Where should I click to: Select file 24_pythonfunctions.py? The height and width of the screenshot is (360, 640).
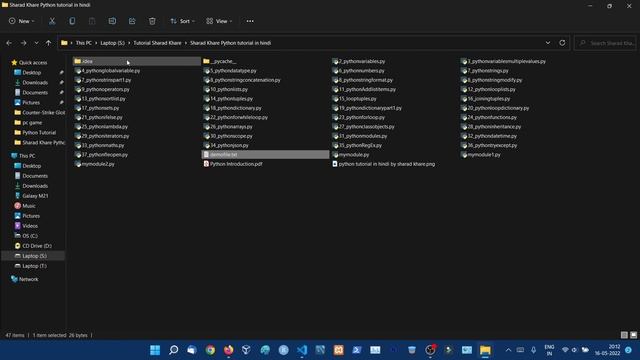point(492,118)
